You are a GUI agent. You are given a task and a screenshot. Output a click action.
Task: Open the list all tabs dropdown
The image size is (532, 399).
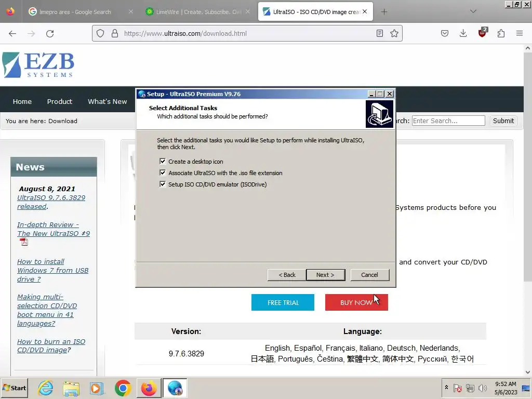tap(473, 11)
